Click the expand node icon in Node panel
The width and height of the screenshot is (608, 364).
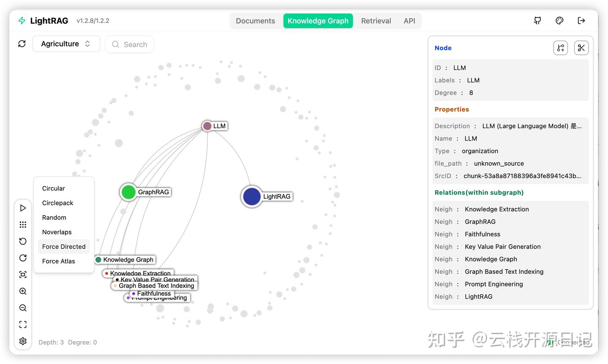click(x=561, y=48)
